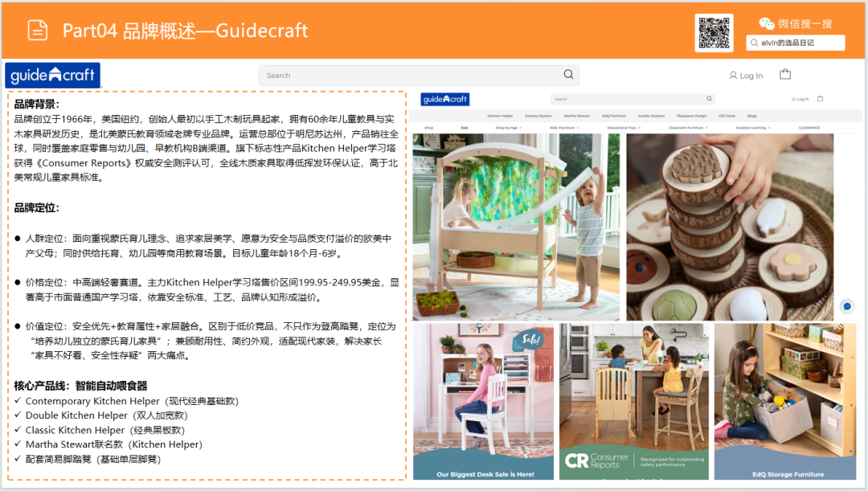Expand the Outdoor Learning dropdown
868x491 pixels.
click(753, 128)
